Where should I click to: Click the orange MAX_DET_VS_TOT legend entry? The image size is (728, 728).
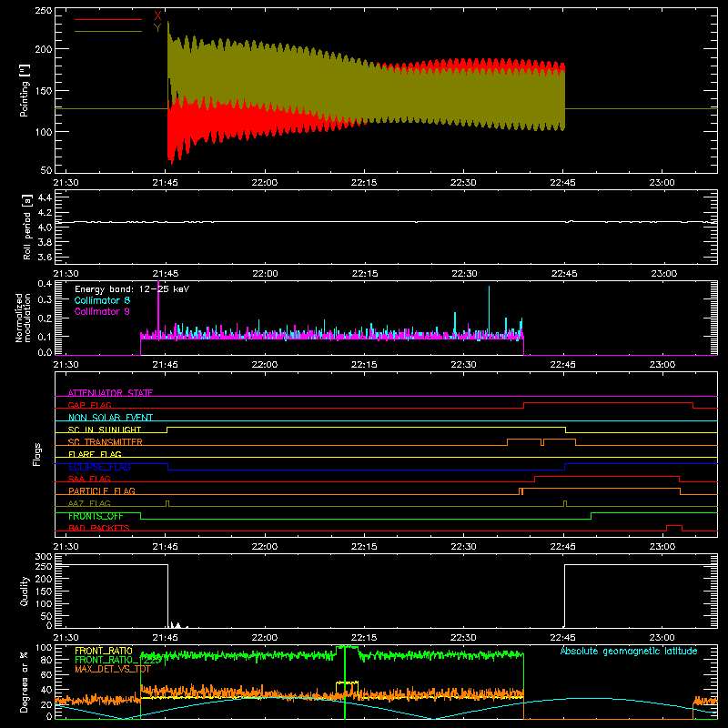pos(113,669)
